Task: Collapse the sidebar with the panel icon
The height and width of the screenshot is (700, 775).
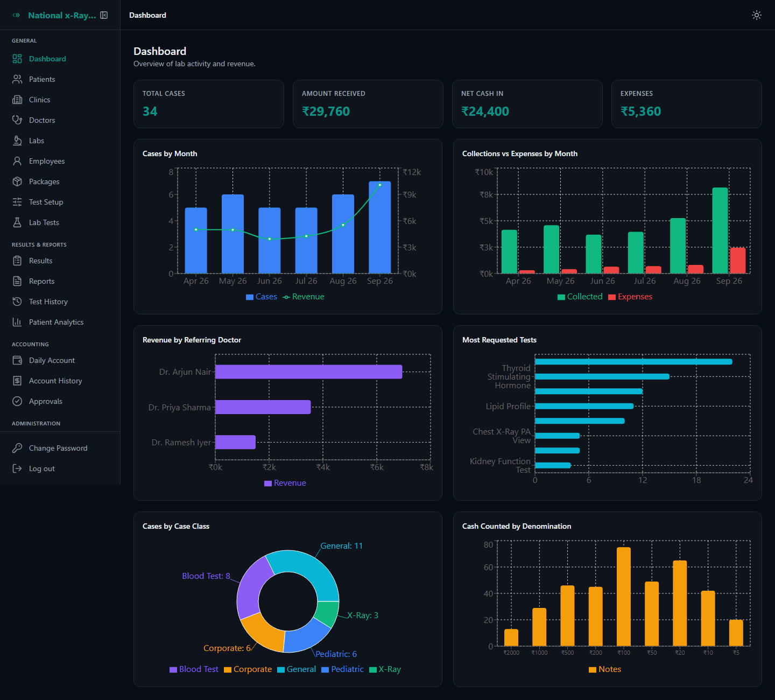Action: [104, 15]
